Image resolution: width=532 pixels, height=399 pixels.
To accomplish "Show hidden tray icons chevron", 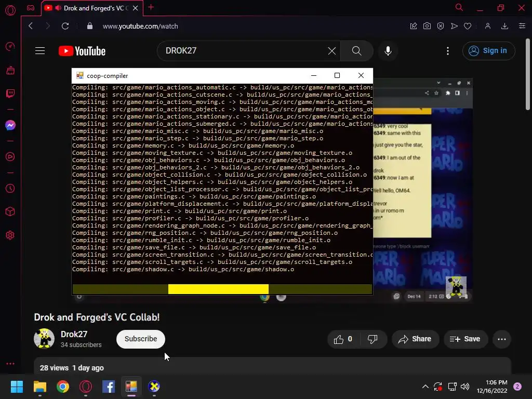I will [425, 387].
